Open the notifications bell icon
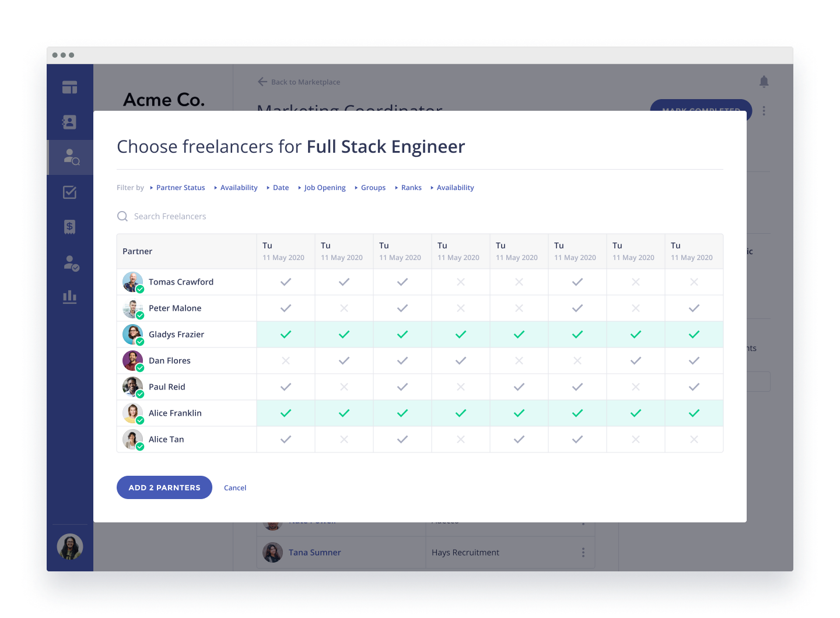Viewport: 840px width, 618px height. tap(764, 82)
